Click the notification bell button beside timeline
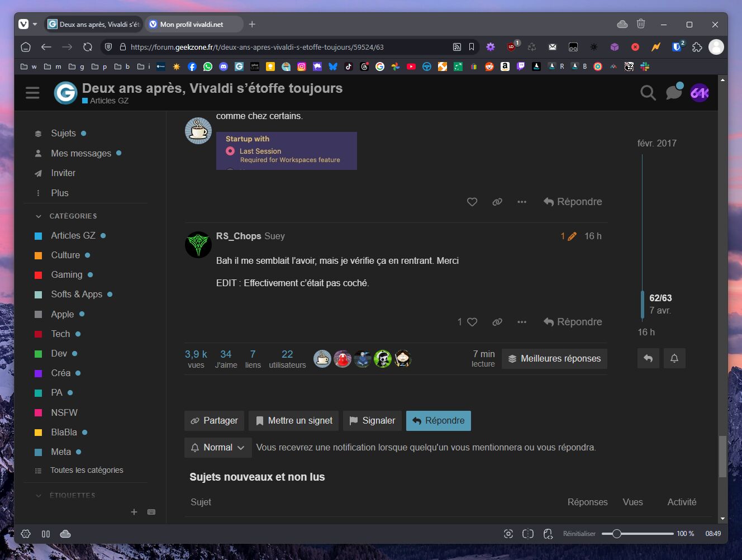This screenshot has height=560, width=742. pyautogui.click(x=674, y=358)
